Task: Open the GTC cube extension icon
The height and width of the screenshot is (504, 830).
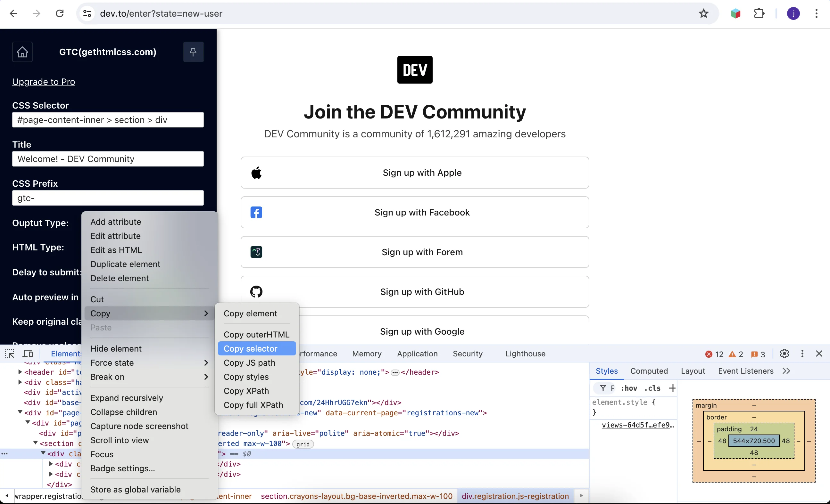Action: (735, 13)
